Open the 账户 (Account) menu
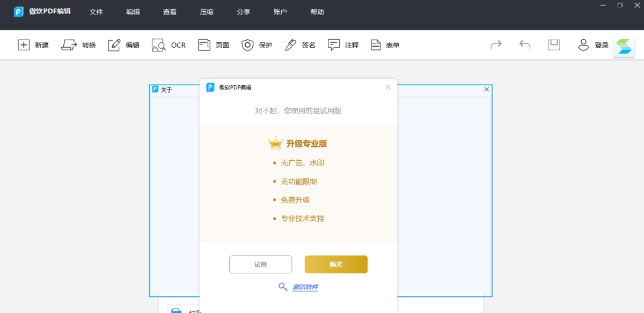The image size is (644, 313). click(x=280, y=12)
